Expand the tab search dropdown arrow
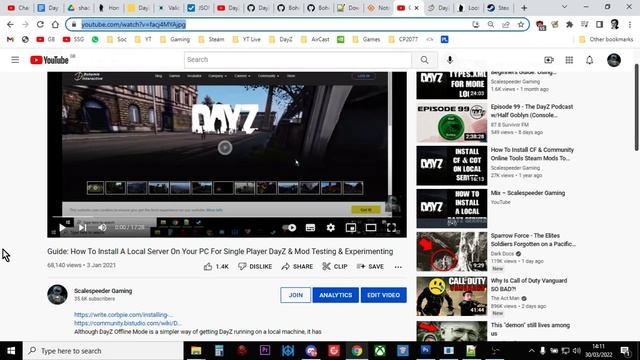 (564, 7)
